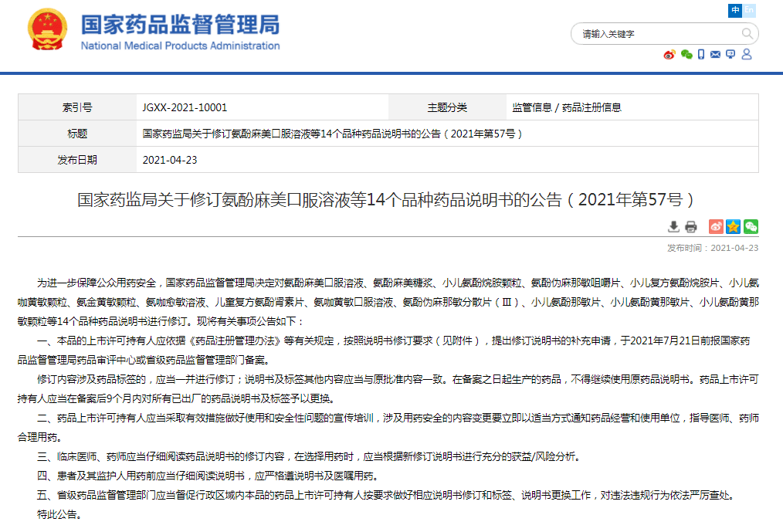Share article via green WeChat share button

751,226
